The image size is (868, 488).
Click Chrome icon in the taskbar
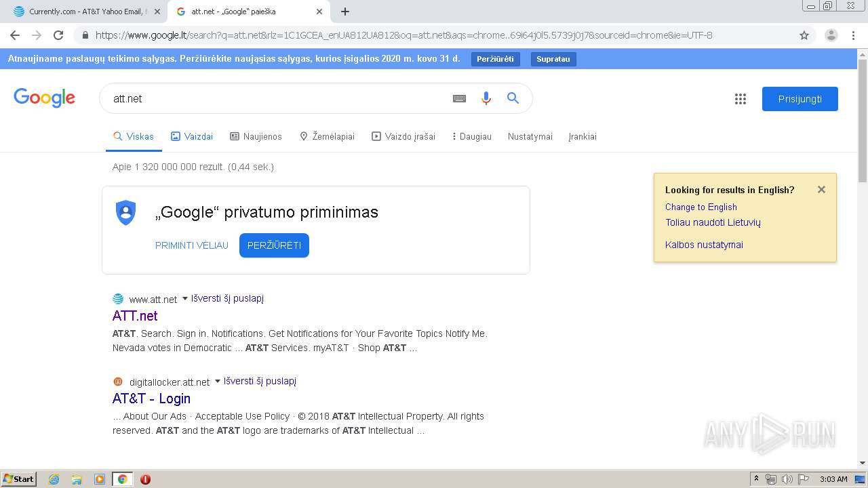122,479
